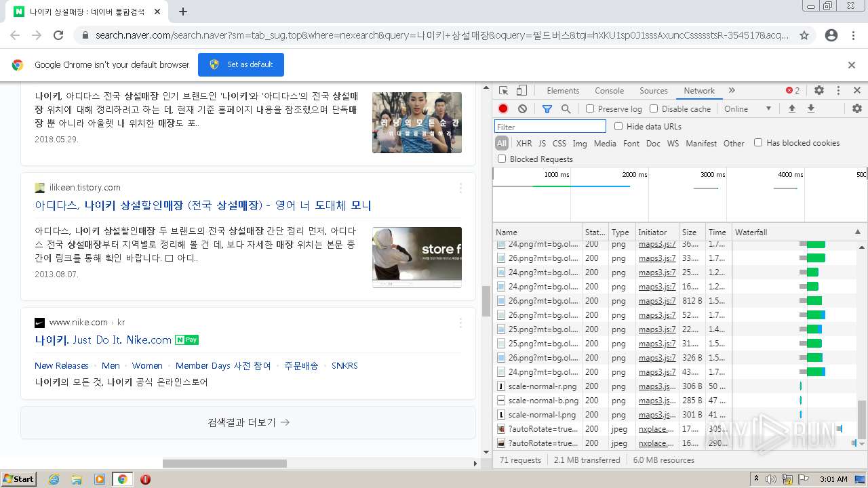Open the 나이키. Just Do It. Nike.com link
This screenshot has width=868, height=488.
point(103,340)
